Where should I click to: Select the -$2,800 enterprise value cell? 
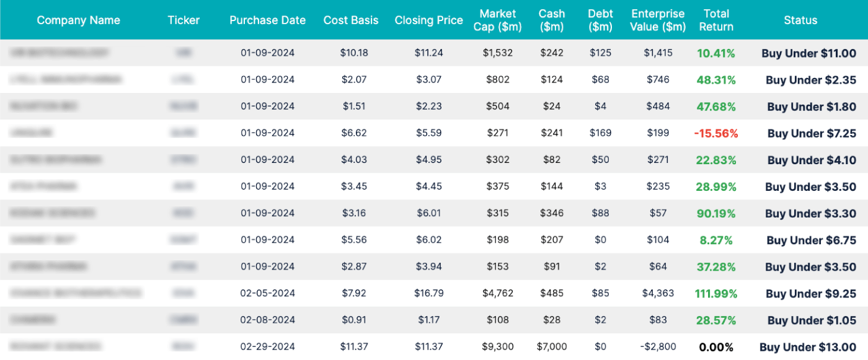658,347
